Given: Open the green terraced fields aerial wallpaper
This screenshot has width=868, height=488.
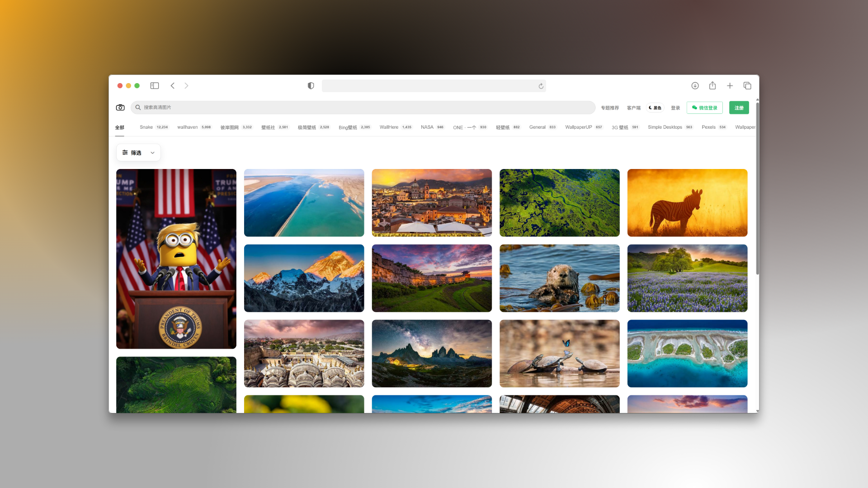Looking at the screenshot, I should (176, 385).
